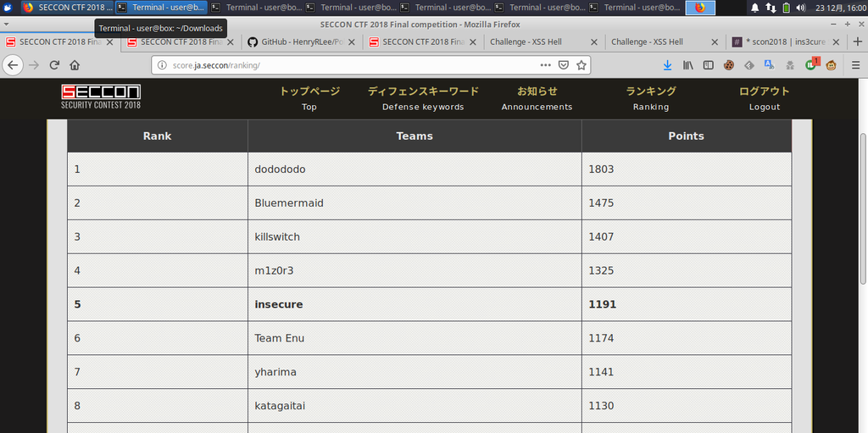Open the Top page nav link
The image size is (868, 433).
coord(309,98)
